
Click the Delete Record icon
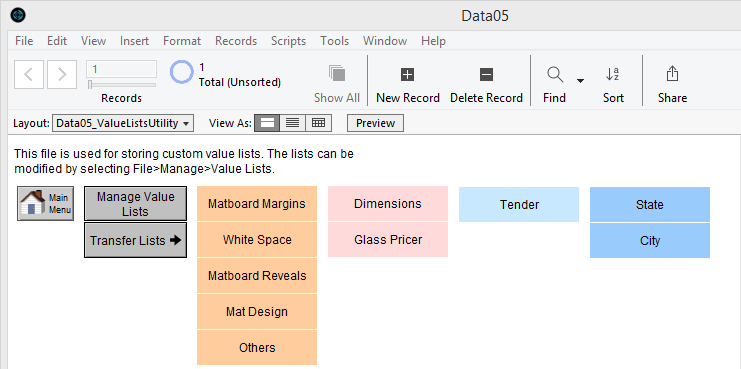(x=486, y=74)
